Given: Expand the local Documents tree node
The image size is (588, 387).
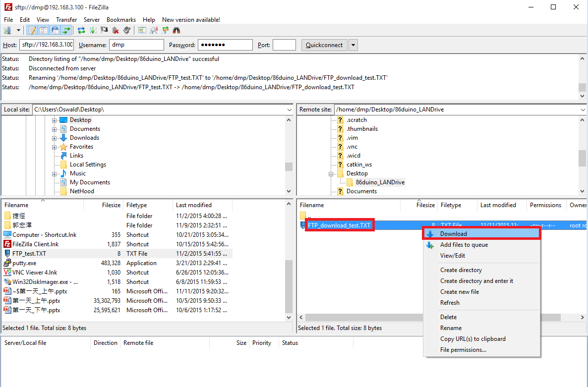Looking at the screenshot, I should click(x=55, y=129).
